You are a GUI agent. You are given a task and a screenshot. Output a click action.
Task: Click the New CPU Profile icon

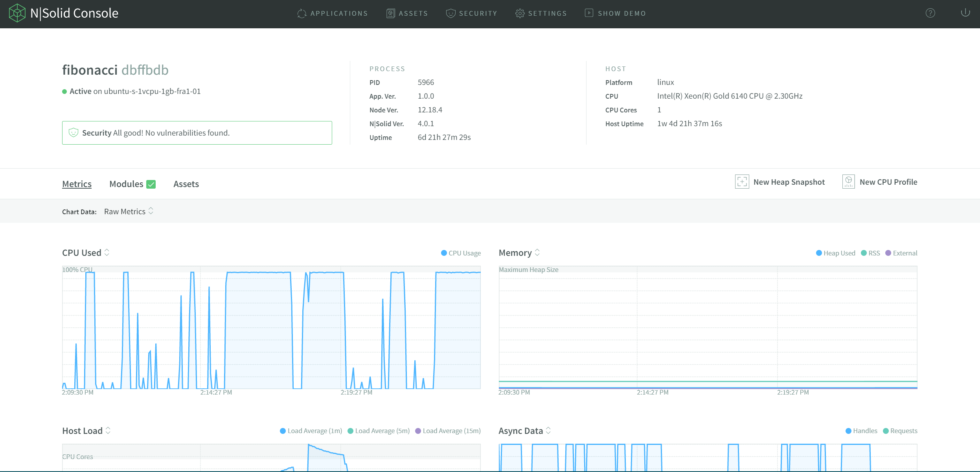click(x=848, y=182)
